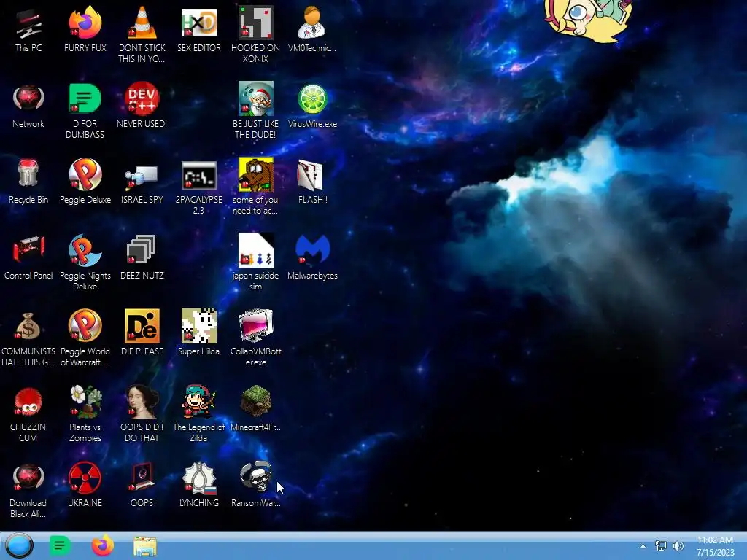This screenshot has height=560, width=747.
Task: Launch Firefox from the taskbar
Action: [102, 545]
